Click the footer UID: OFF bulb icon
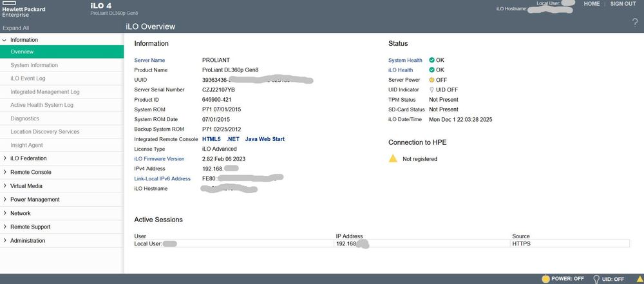The image size is (644, 284). (596, 279)
